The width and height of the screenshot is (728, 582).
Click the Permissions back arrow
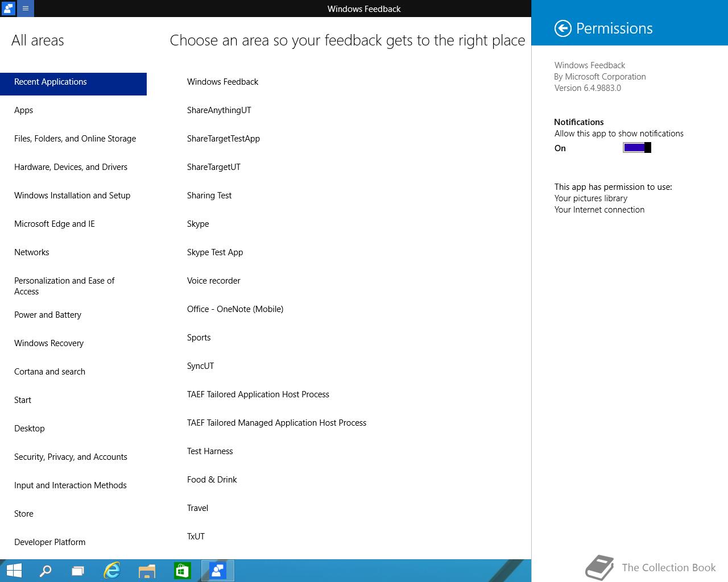(x=562, y=28)
